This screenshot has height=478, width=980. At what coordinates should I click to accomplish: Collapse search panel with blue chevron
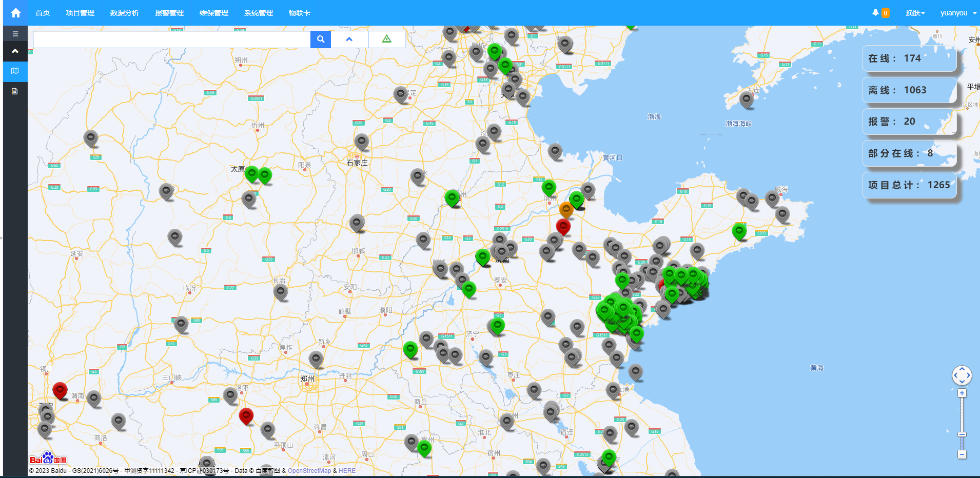click(x=349, y=39)
